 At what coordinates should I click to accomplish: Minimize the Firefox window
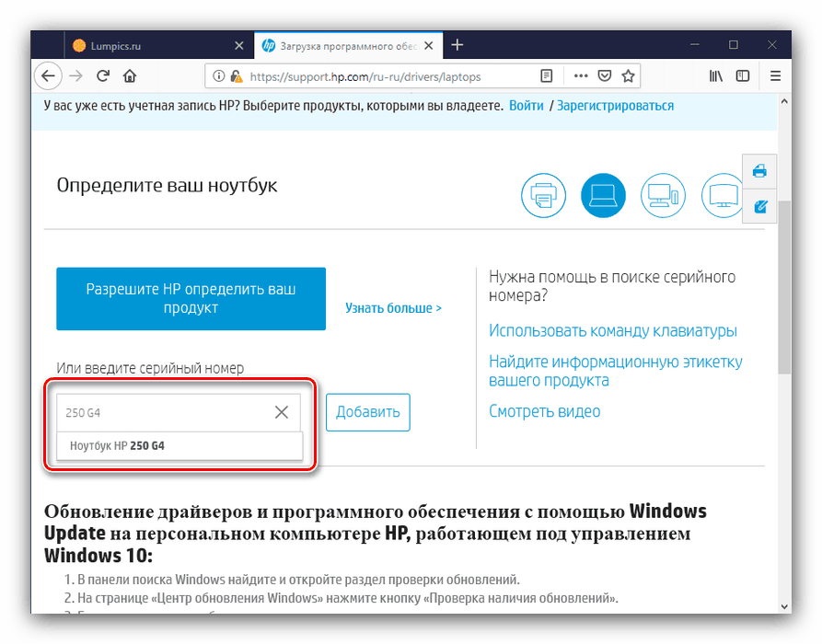pyautogui.click(x=695, y=45)
